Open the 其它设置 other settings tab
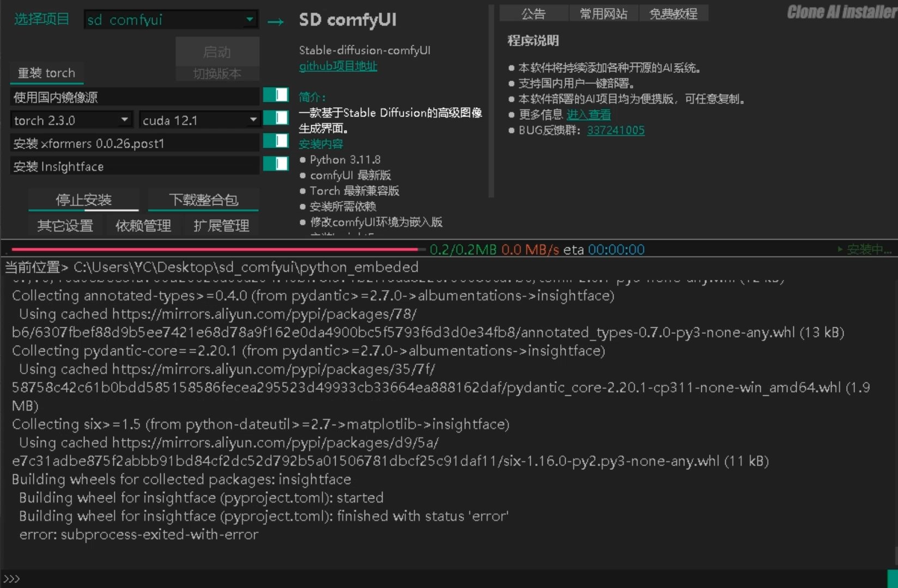898x588 pixels. click(x=65, y=225)
